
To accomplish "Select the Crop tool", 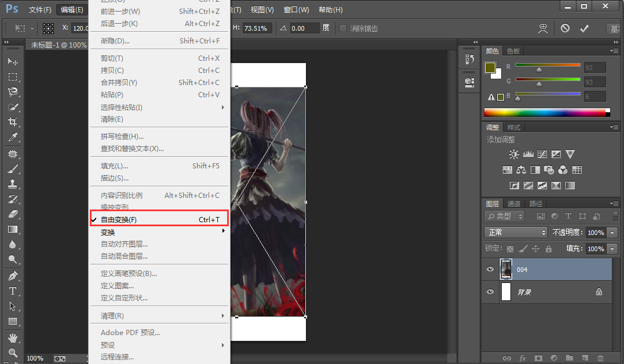I will (13, 122).
